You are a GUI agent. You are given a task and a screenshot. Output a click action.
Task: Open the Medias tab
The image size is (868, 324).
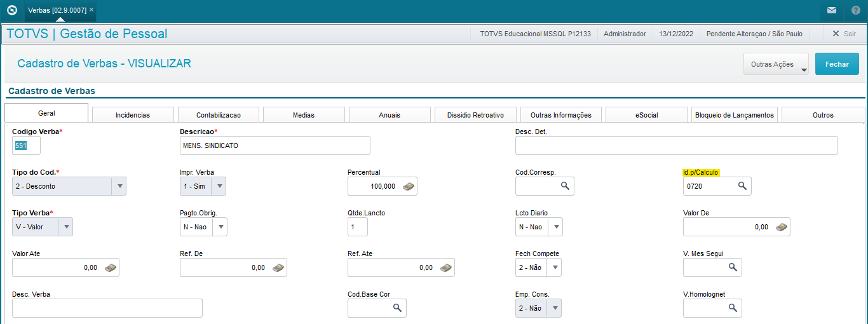tap(304, 115)
